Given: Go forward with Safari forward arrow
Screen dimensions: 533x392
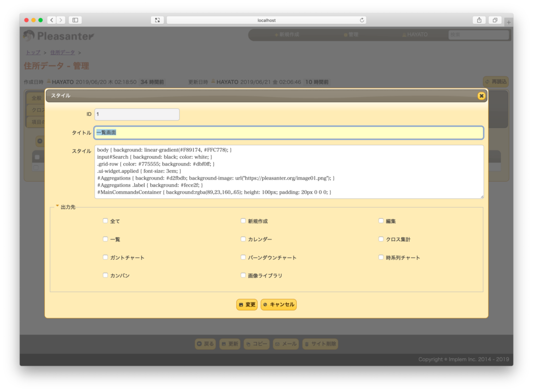Looking at the screenshot, I should tap(61, 20).
